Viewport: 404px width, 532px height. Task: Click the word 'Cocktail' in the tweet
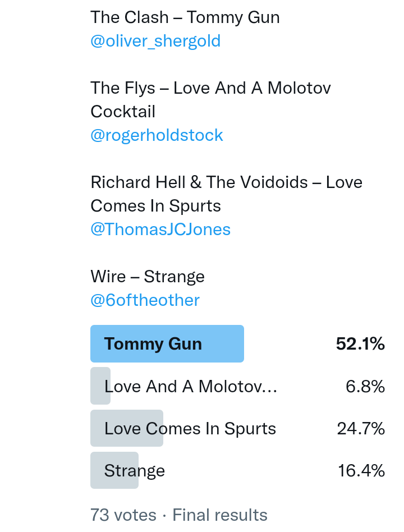coord(123,112)
